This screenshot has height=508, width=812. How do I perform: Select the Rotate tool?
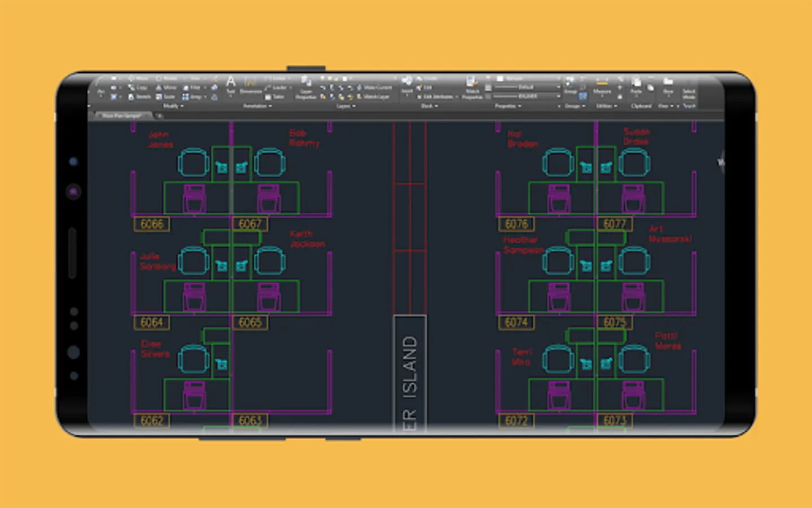[166, 78]
